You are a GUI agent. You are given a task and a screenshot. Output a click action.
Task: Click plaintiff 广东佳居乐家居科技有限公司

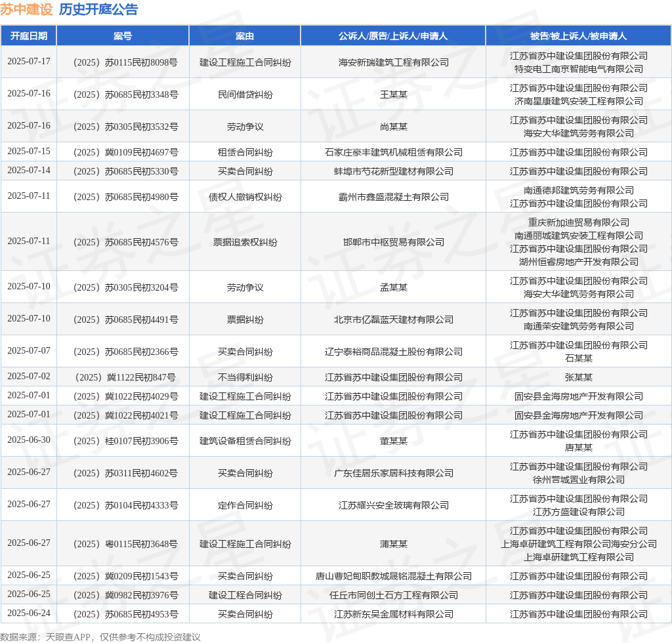(x=394, y=473)
